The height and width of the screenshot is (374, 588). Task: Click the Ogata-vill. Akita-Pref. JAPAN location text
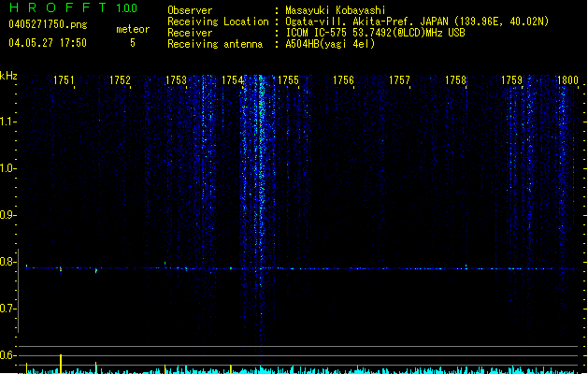coord(417,22)
